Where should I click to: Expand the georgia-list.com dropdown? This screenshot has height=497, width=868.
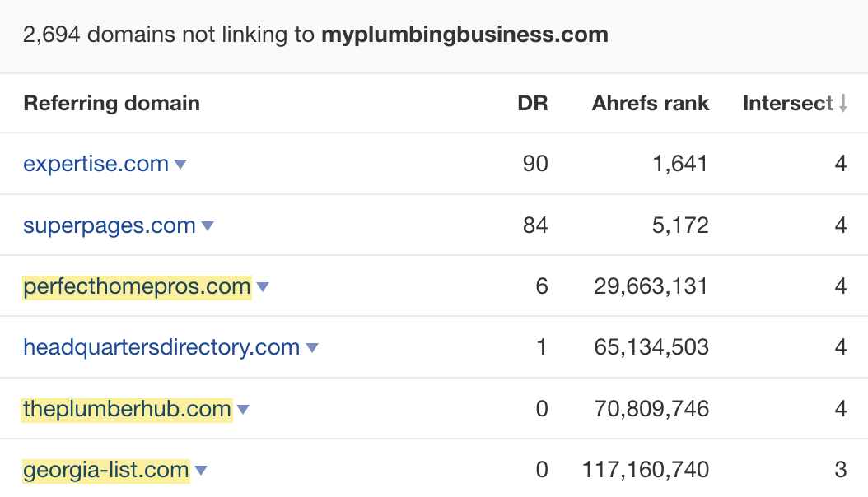coord(200,470)
